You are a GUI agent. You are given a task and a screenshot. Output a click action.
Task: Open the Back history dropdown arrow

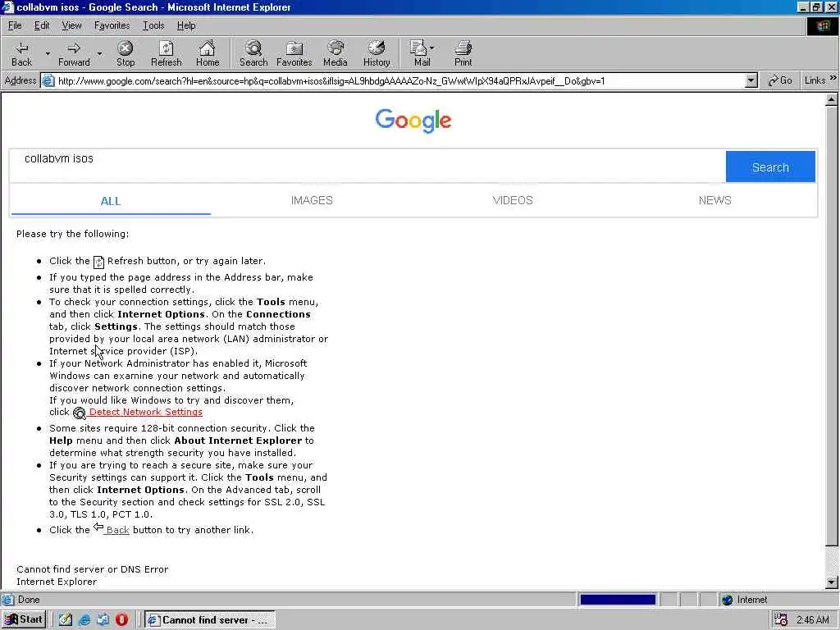click(x=47, y=53)
